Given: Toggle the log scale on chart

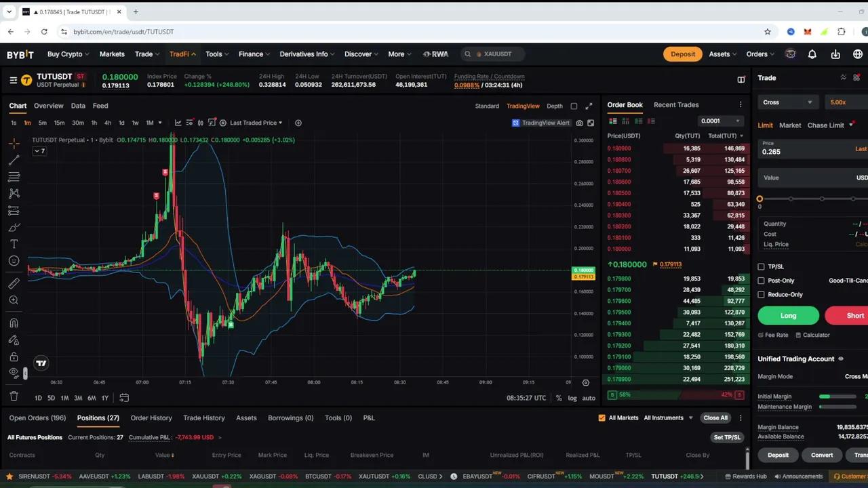Looking at the screenshot, I should click(572, 398).
